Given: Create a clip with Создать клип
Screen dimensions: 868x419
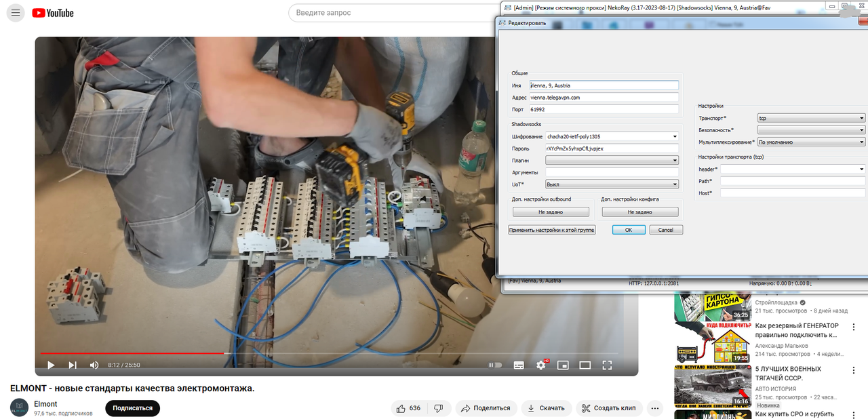Looking at the screenshot, I should tap(610, 408).
